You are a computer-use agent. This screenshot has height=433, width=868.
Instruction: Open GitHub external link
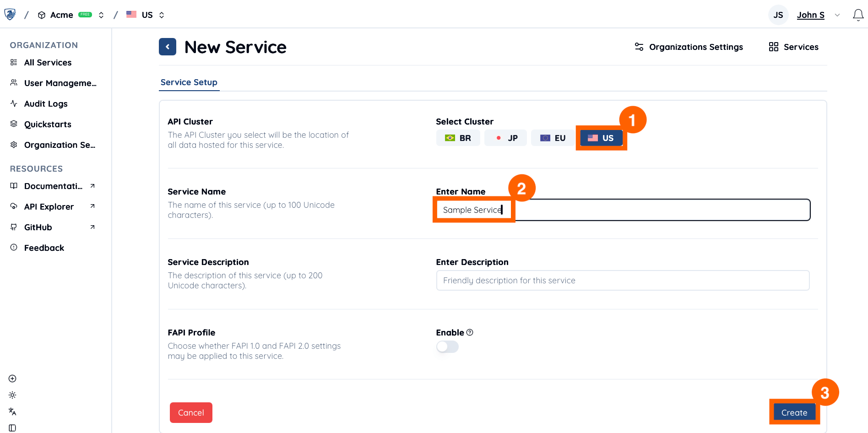click(53, 227)
